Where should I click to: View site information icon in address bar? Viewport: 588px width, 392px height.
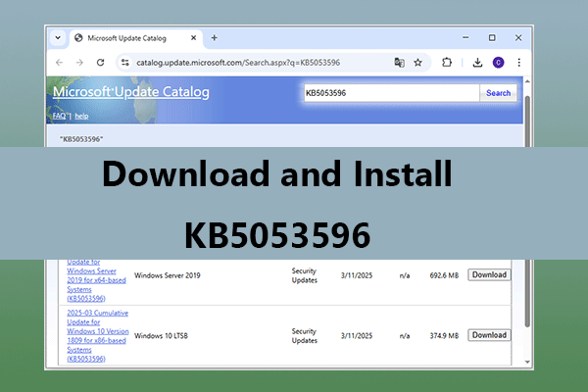point(124,63)
